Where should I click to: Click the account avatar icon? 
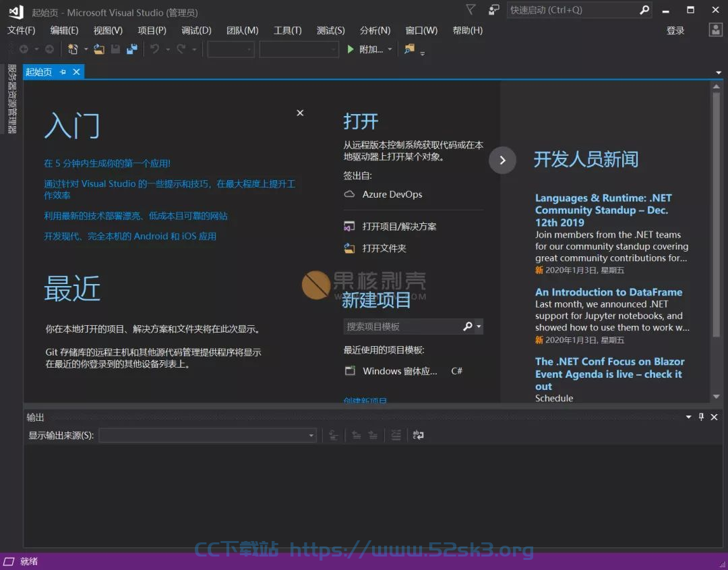715,30
